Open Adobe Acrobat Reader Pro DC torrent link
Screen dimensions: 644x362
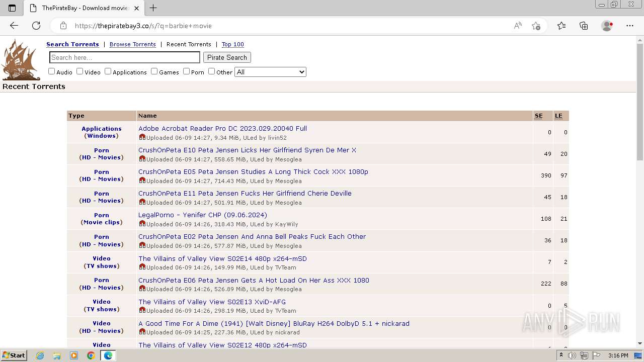pos(222,128)
